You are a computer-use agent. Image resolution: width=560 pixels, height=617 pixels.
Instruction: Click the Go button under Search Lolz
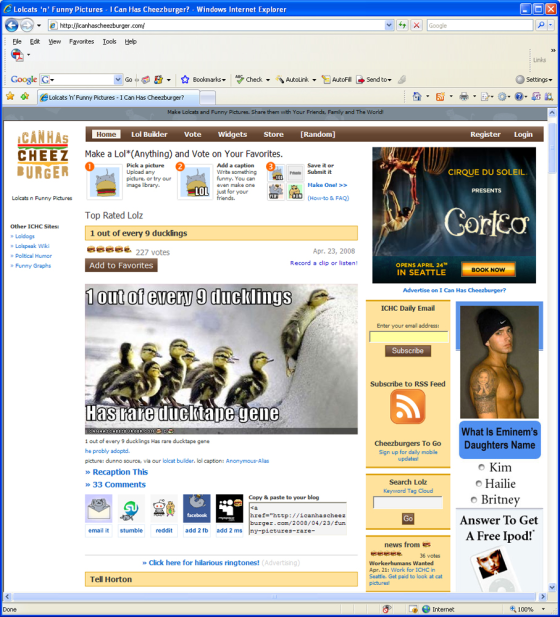[408, 518]
